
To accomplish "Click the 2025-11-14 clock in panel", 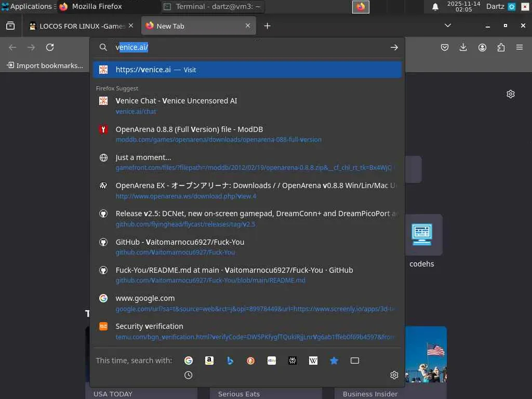I will 463,6.
